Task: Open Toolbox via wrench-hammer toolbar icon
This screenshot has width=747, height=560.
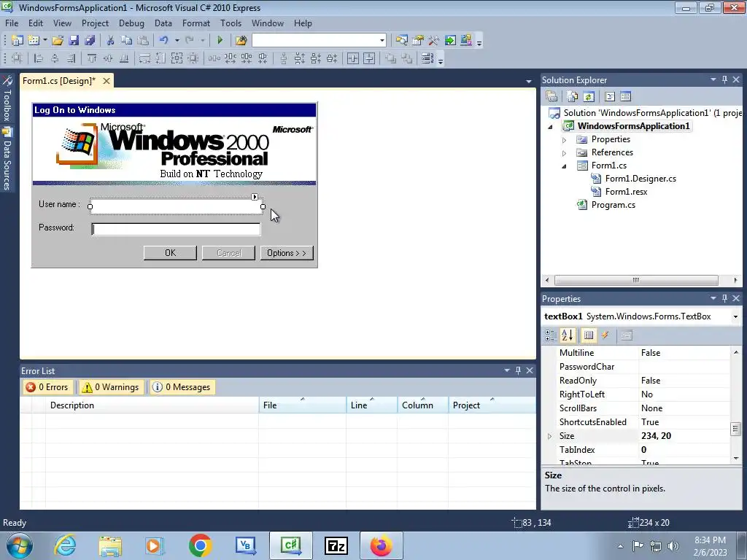Action: (433, 41)
